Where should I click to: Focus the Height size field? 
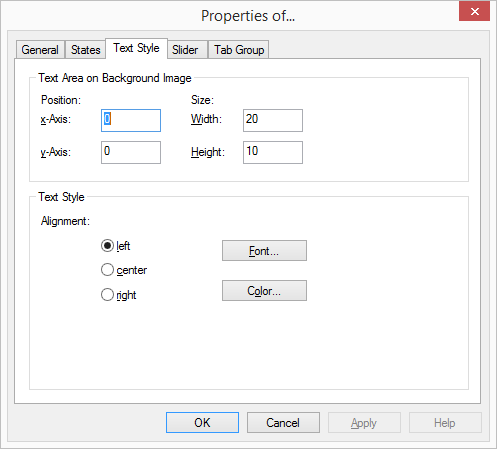(273, 152)
